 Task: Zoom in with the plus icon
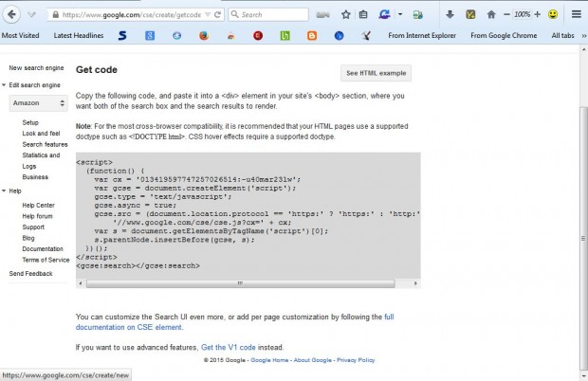pos(538,14)
